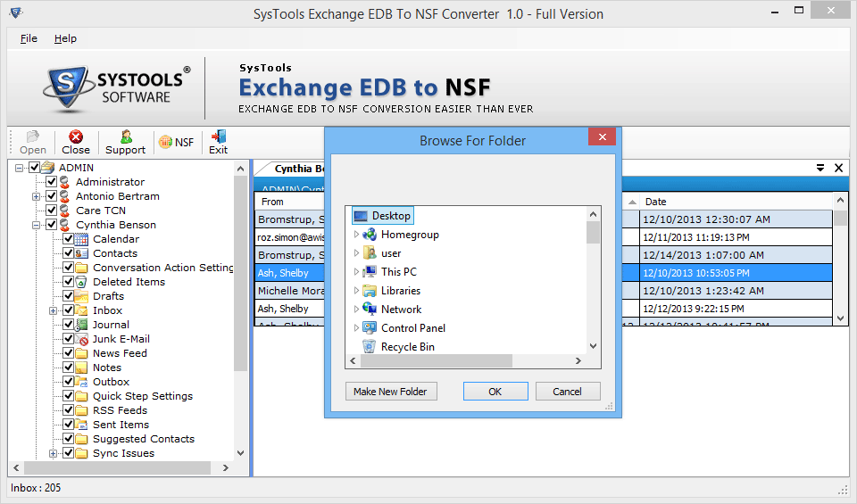This screenshot has width=857, height=504.
Task: Expand the Antonio Bertram mailbox node
Action: pos(36,196)
